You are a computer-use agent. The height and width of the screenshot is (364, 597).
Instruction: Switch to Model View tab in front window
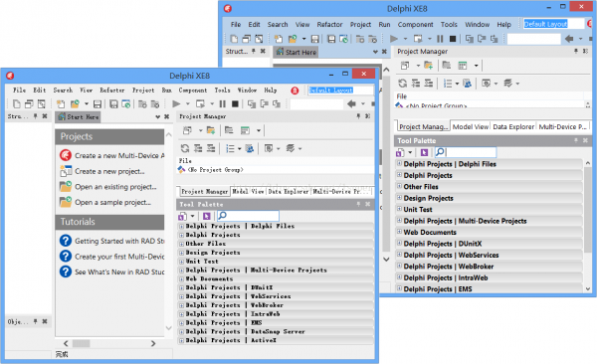tap(248, 192)
